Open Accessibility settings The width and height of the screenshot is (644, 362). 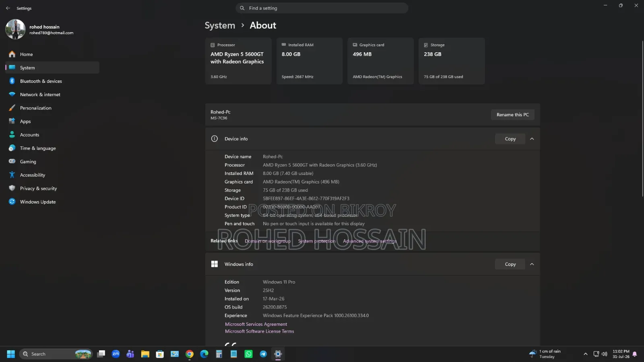click(x=52, y=175)
